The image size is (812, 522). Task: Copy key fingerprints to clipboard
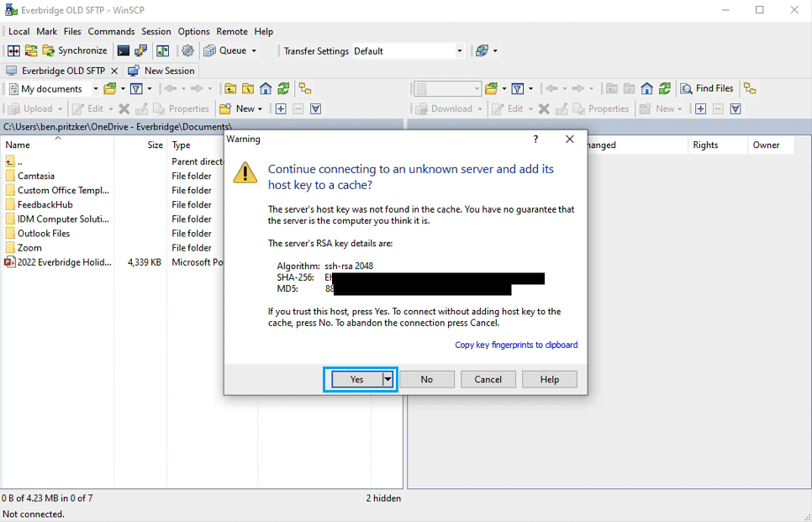(x=515, y=345)
